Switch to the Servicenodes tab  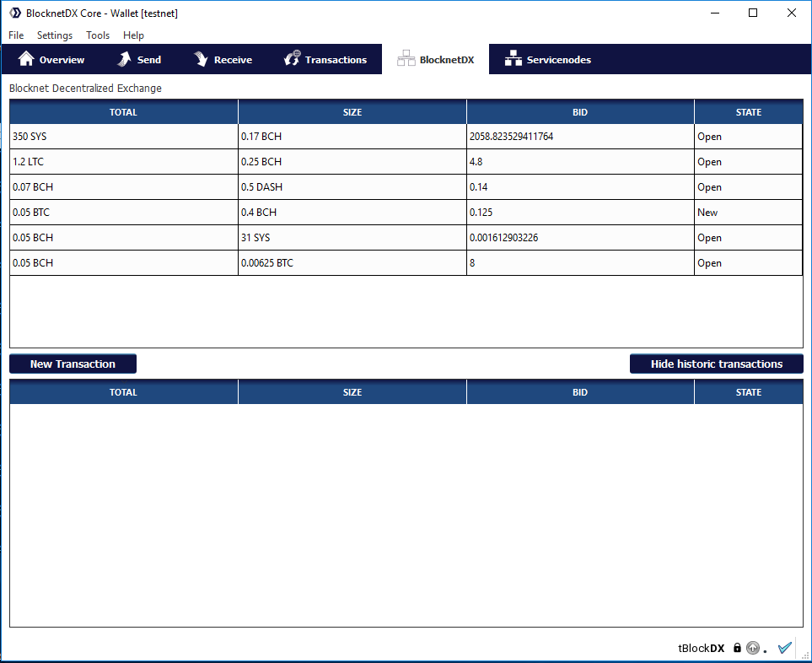click(548, 59)
